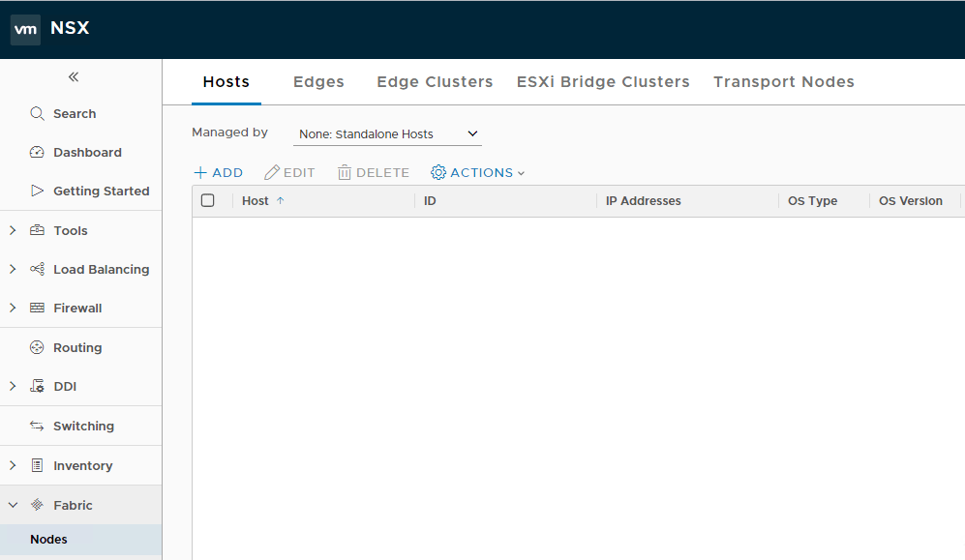
Task: Click the Inventory label in sidebar
Action: (83, 465)
